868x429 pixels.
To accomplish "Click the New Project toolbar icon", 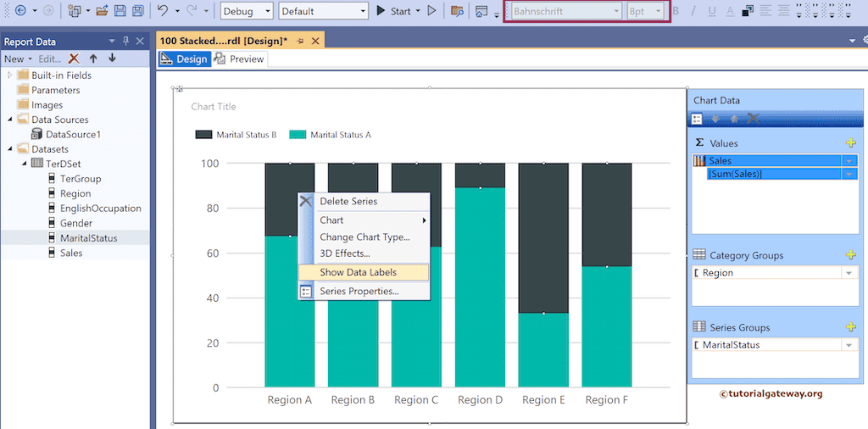I will pyautogui.click(x=75, y=10).
